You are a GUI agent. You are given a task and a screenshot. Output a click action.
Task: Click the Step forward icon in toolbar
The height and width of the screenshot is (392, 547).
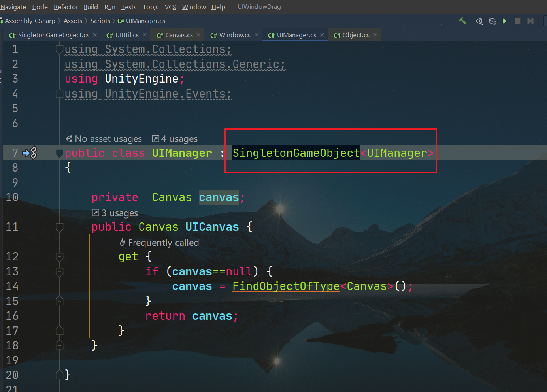pyautogui.click(x=530, y=21)
